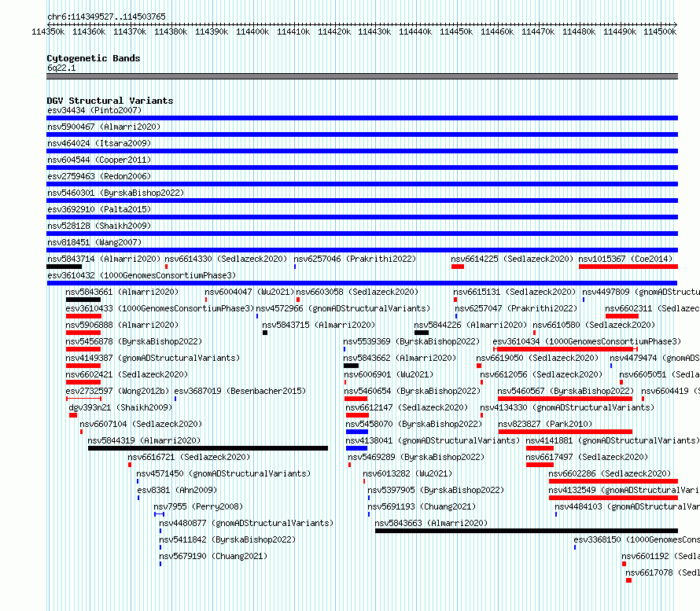Image resolution: width=700 pixels, height=611 pixels.
Task: Click the esv2732597 (Wong2012b) interval glyph
Action: (x=83, y=399)
